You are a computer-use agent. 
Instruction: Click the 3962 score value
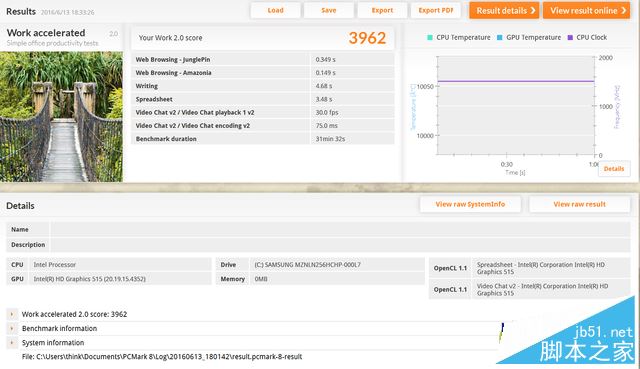point(367,38)
